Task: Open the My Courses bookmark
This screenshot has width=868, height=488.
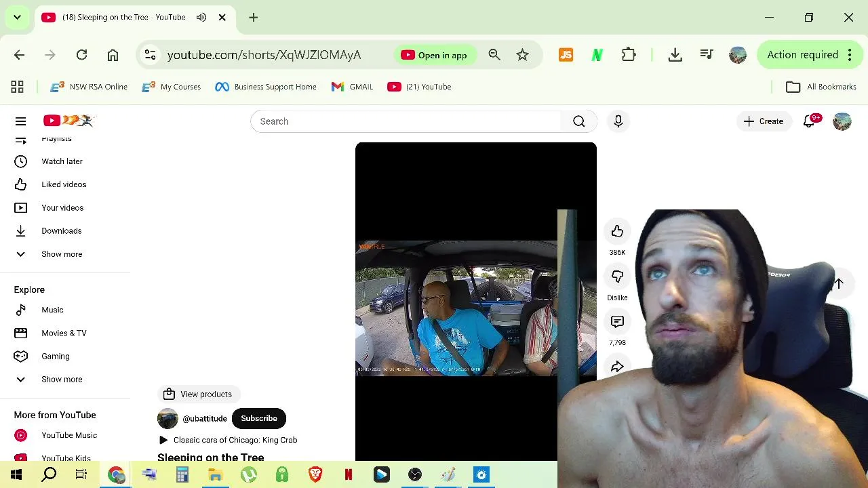Action: pyautogui.click(x=172, y=87)
